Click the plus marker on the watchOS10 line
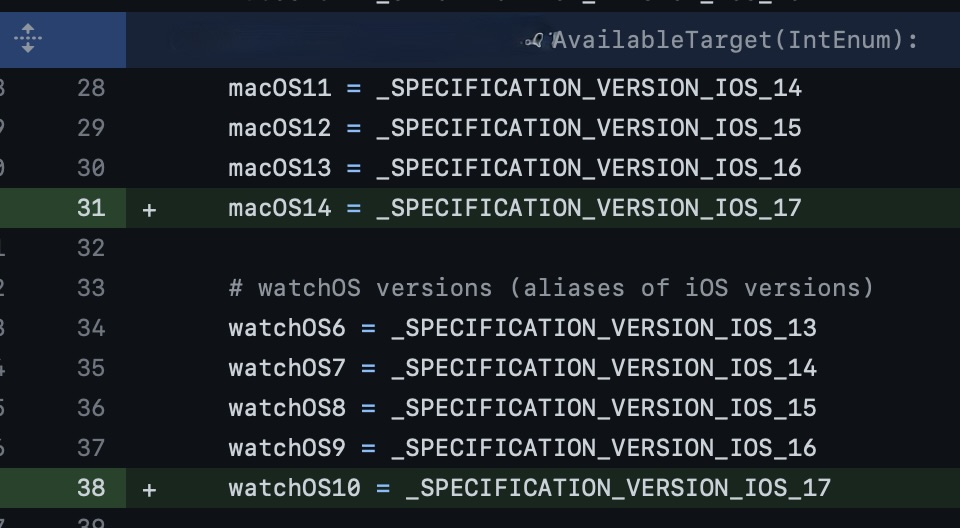 coord(149,489)
